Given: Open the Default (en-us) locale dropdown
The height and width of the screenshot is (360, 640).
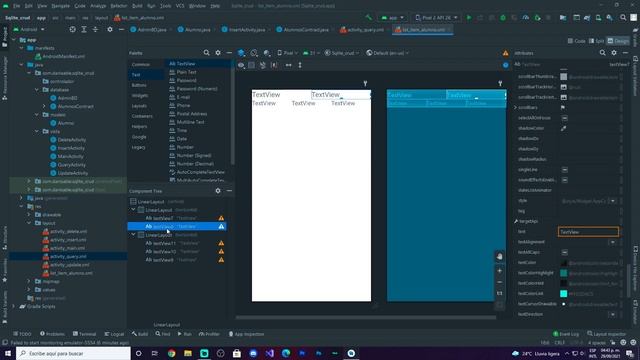Looking at the screenshot, I should click(387, 53).
